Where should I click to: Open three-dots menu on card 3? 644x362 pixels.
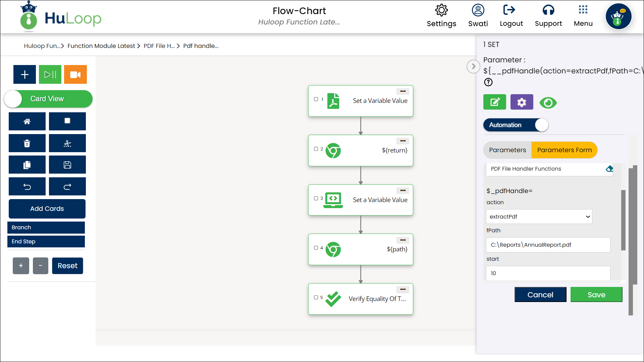pos(403,190)
